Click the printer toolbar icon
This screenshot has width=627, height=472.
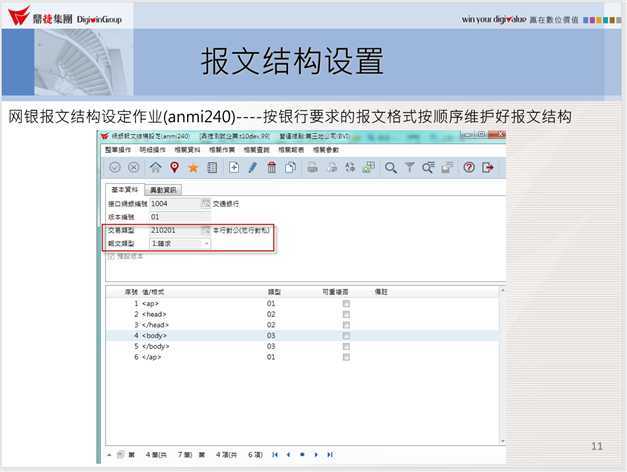(312, 168)
